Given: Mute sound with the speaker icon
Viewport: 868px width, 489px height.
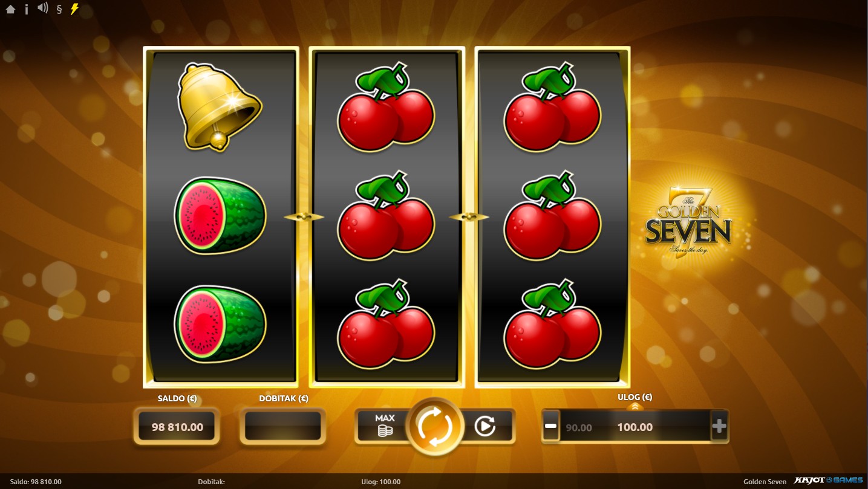Looking at the screenshot, I should pos(42,8).
